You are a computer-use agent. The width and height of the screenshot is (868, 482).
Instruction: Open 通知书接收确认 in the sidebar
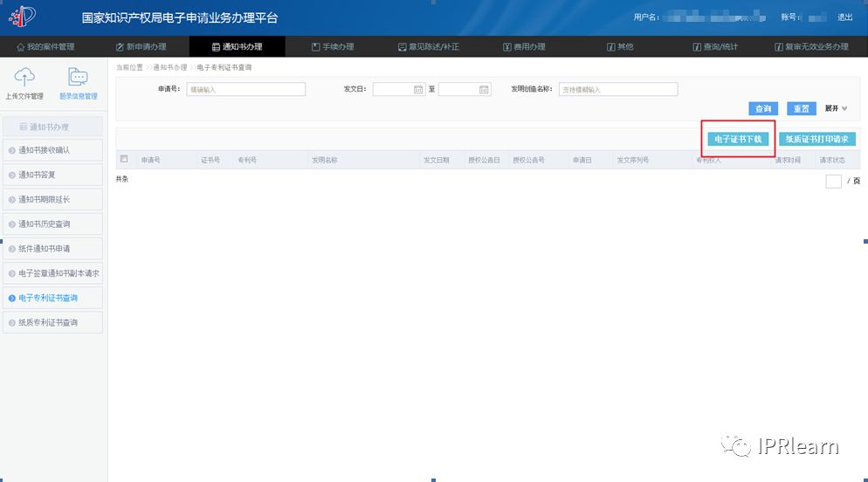52,150
